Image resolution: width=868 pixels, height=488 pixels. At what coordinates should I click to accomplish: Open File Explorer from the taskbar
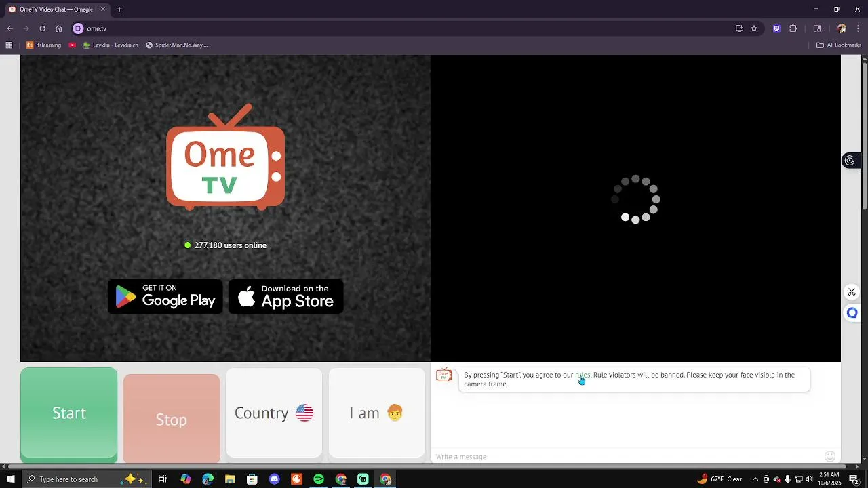(230, 479)
